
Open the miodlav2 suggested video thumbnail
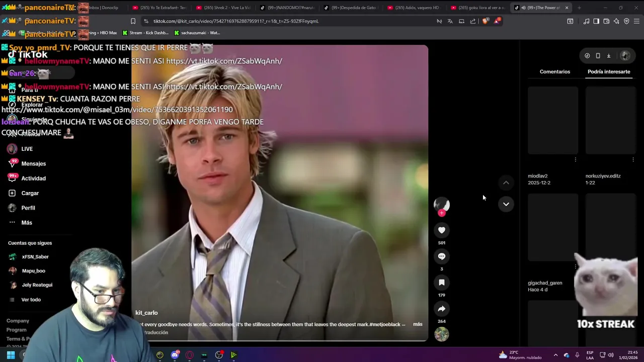pyautogui.click(x=553, y=120)
